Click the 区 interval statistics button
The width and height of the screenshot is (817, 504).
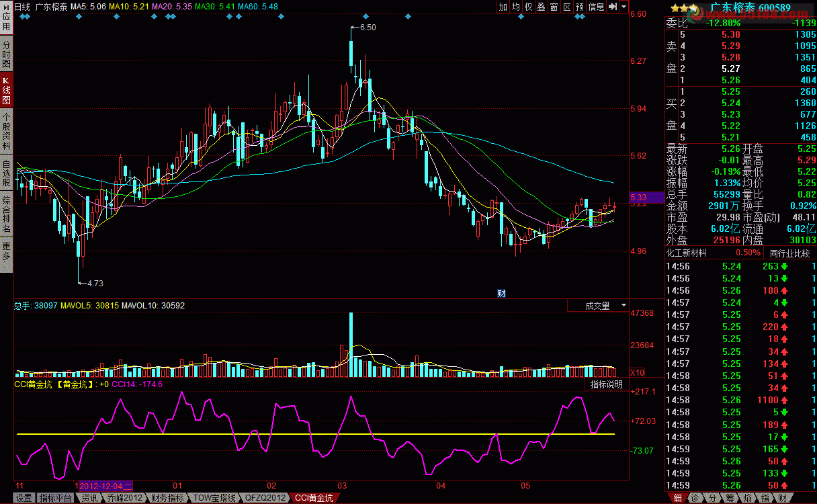(x=566, y=7)
